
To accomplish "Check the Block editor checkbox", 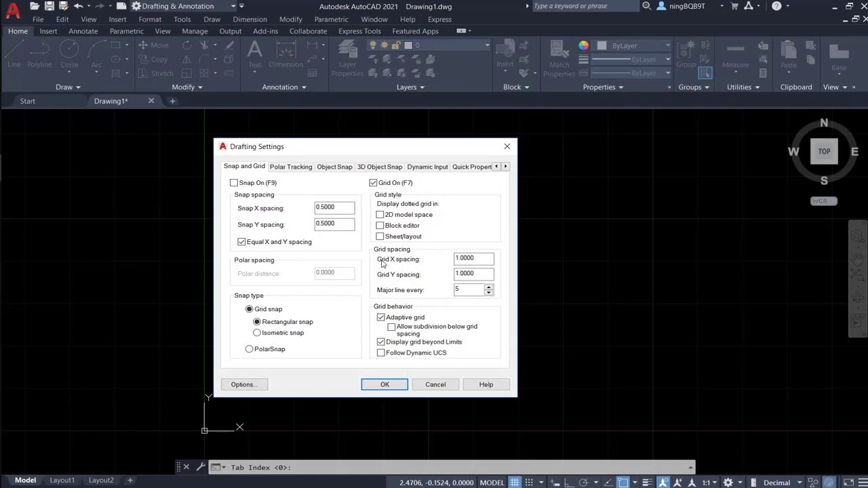I will (380, 226).
